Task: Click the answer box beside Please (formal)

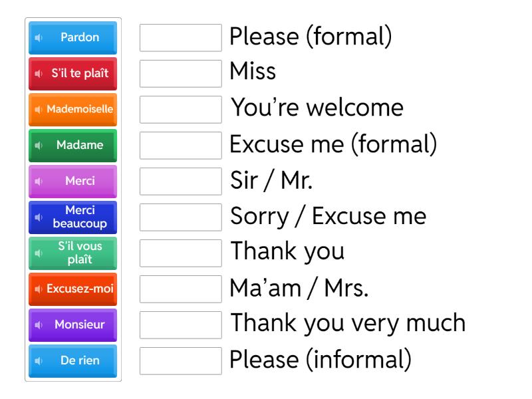Action: 181,38
